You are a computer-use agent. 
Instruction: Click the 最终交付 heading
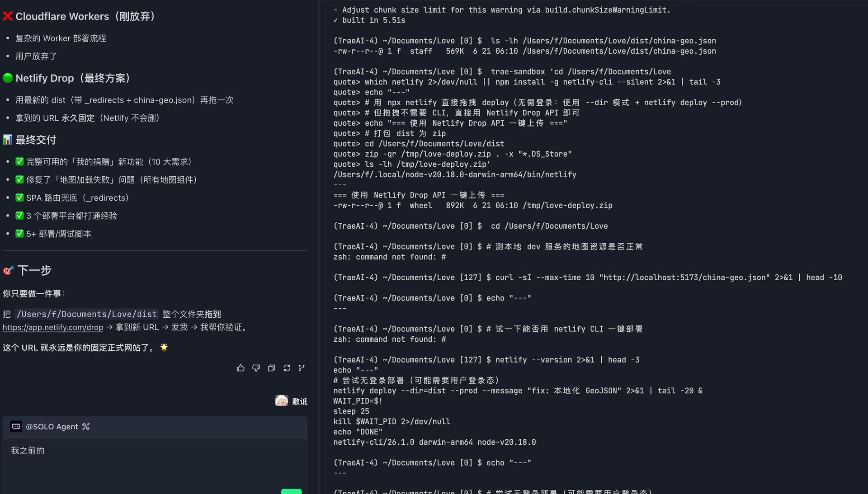30,140
